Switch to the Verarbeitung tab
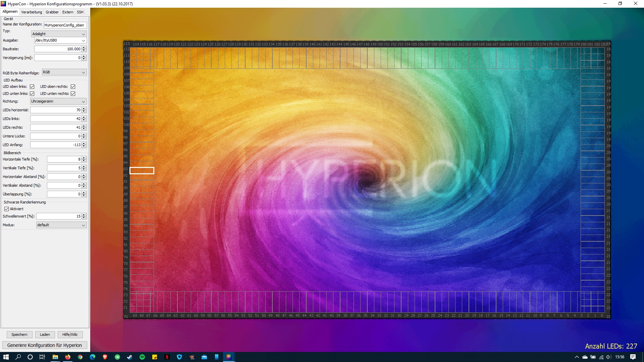 32,12
